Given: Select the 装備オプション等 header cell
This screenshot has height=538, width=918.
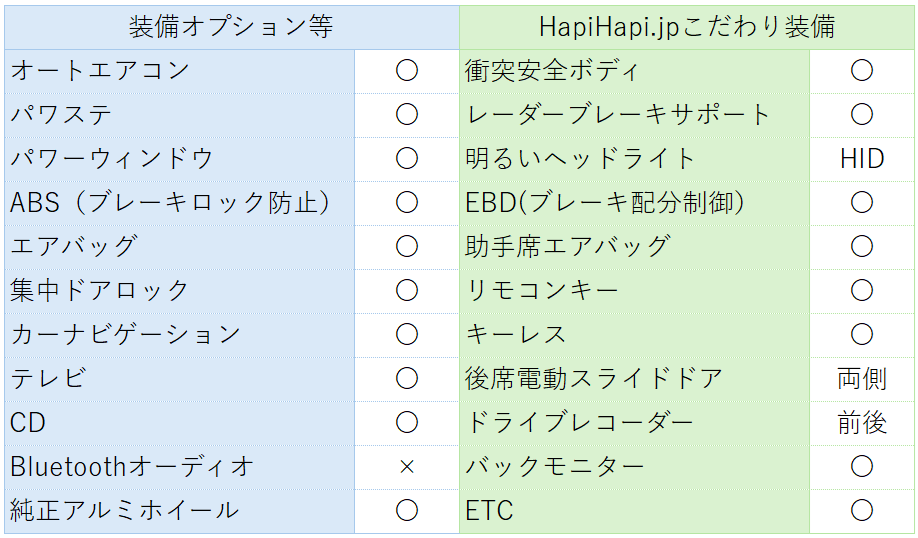Looking at the screenshot, I should [232, 28].
